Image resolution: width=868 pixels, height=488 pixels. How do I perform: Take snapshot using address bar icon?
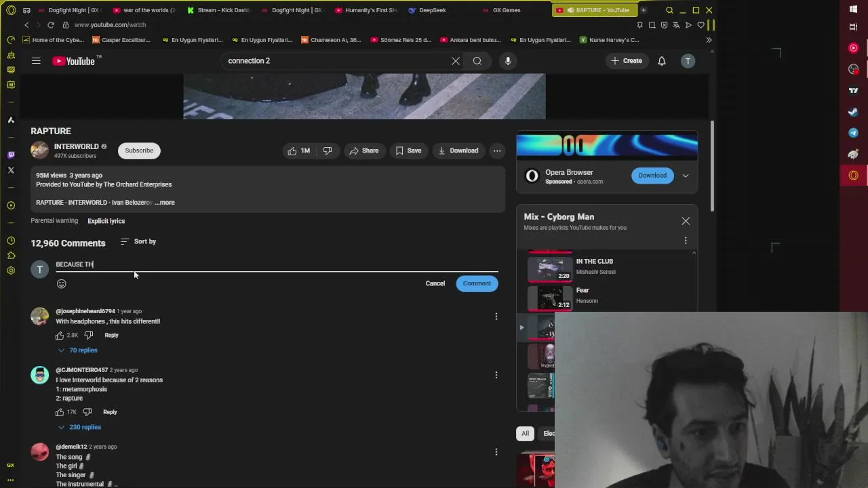click(652, 25)
